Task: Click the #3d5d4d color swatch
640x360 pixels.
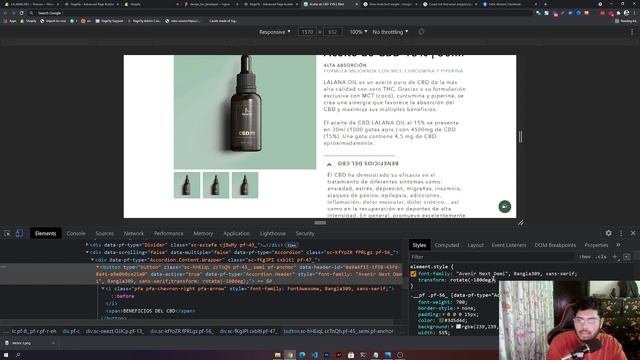Action: tap(441, 320)
